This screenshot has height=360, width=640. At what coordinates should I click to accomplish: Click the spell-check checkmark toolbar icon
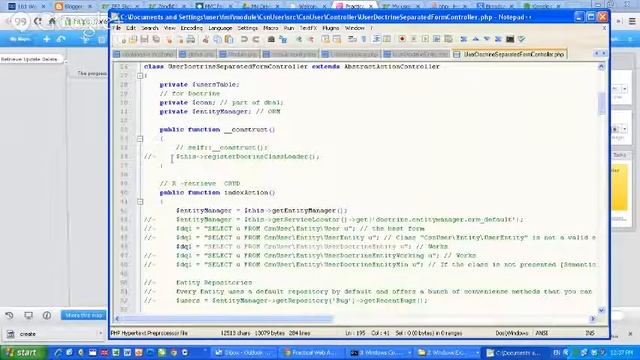click(x=521, y=39)
